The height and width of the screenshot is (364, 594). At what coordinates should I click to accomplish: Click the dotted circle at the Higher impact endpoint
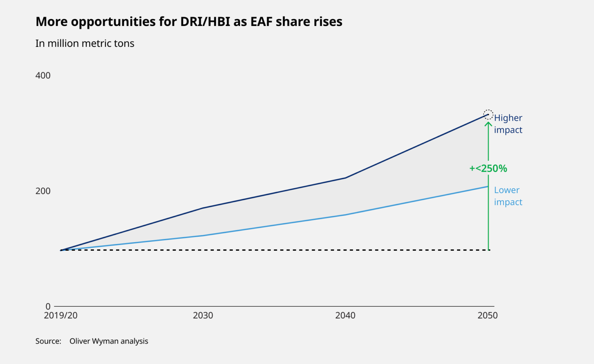(x=488, y=114)
